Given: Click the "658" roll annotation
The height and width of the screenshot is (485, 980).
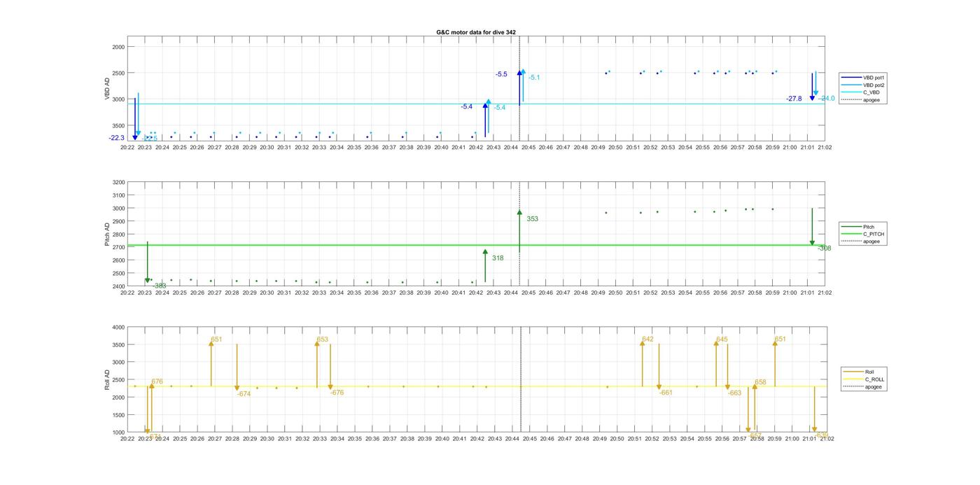Looking at the screenshot, I should coord(761,382).
